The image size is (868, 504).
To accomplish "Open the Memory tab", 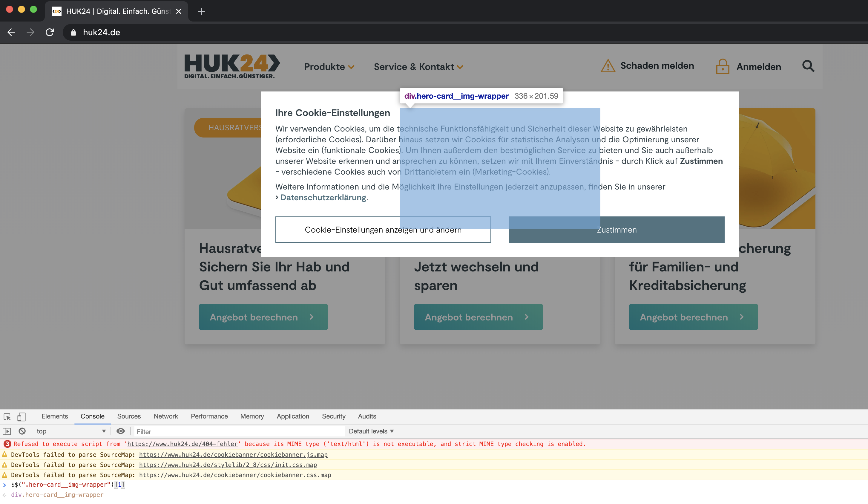I will 252,416.
